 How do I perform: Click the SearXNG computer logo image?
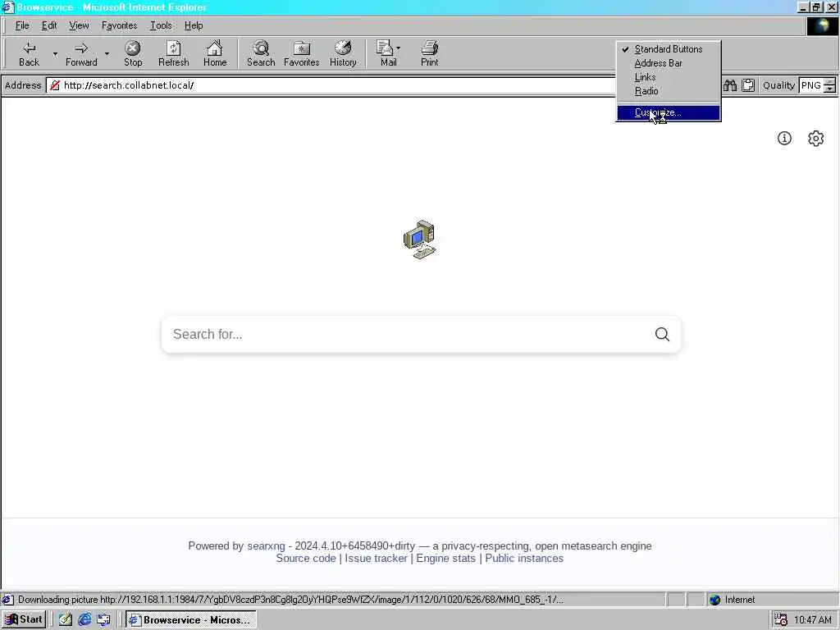click(420, 239)
